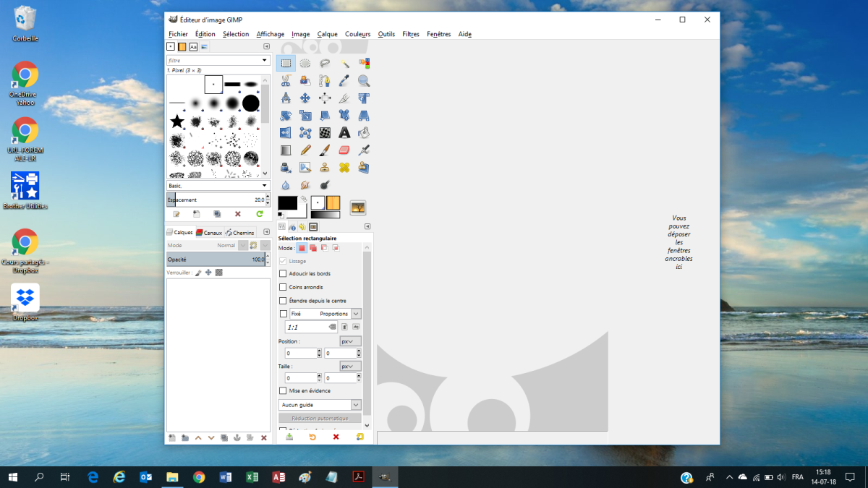Refresh brushes with green arrow icon

[260, 214]
